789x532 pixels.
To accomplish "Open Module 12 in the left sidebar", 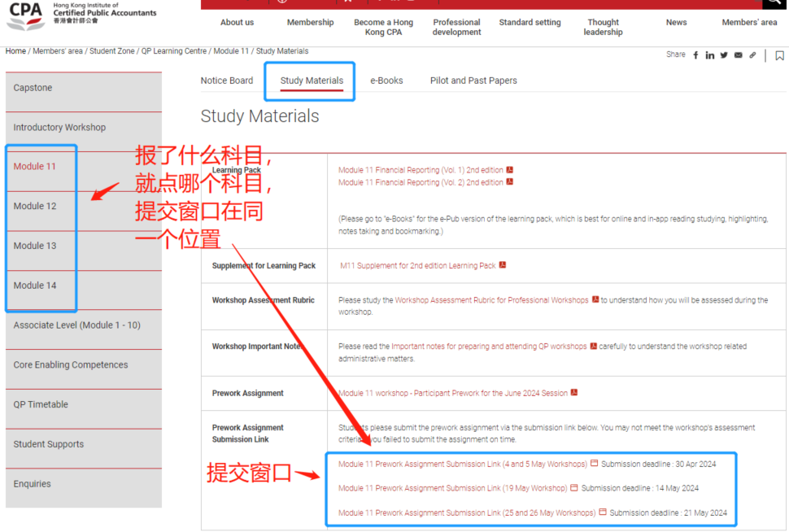I will (35, 206).
